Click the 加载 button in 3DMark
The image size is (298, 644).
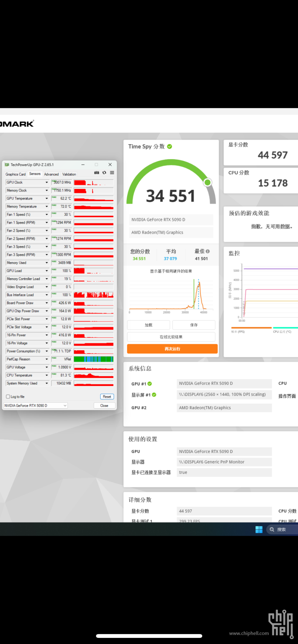pyautogui.click(x=149, y=325)
